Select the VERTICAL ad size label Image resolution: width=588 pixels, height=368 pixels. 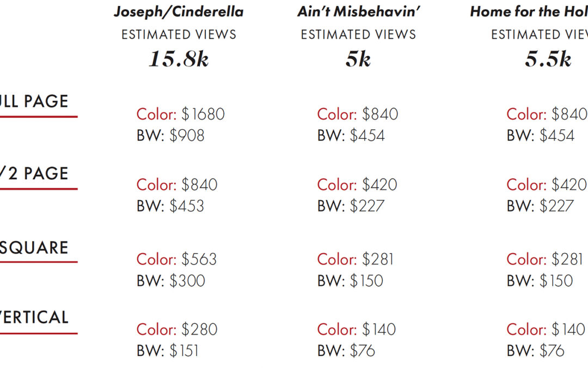34,317
